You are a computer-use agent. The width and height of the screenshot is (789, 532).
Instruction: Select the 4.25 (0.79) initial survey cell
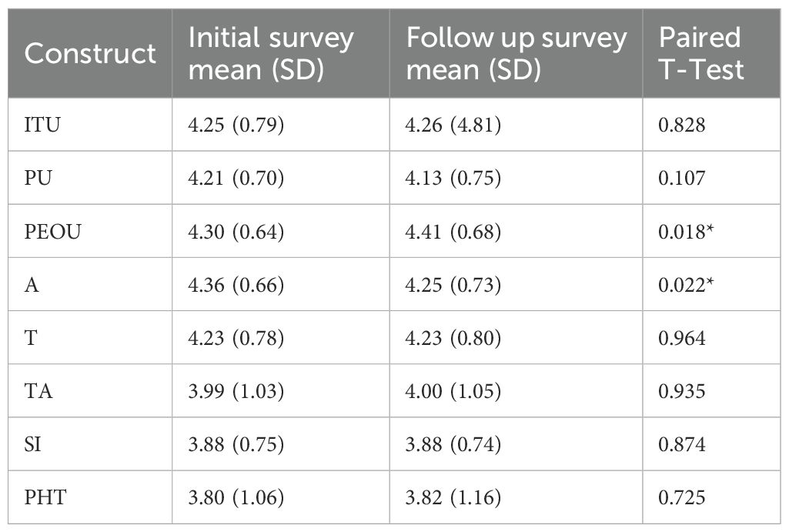(x=236, y=125)
